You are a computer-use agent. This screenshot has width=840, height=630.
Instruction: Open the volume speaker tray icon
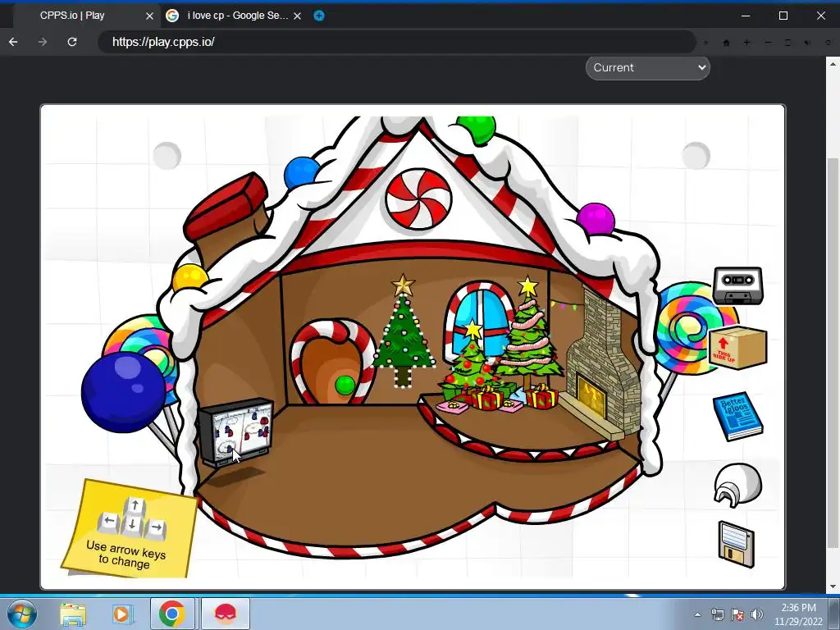tap(756, 614)
